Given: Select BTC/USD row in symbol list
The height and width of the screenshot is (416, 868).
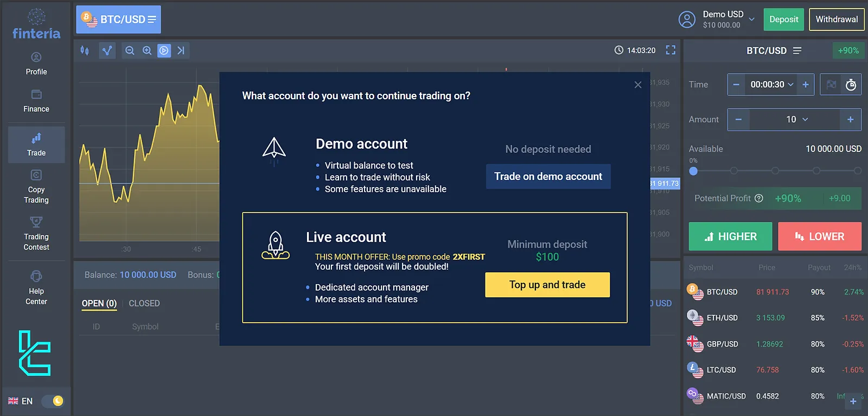Looking at the screenshot, I should (775, 292).
